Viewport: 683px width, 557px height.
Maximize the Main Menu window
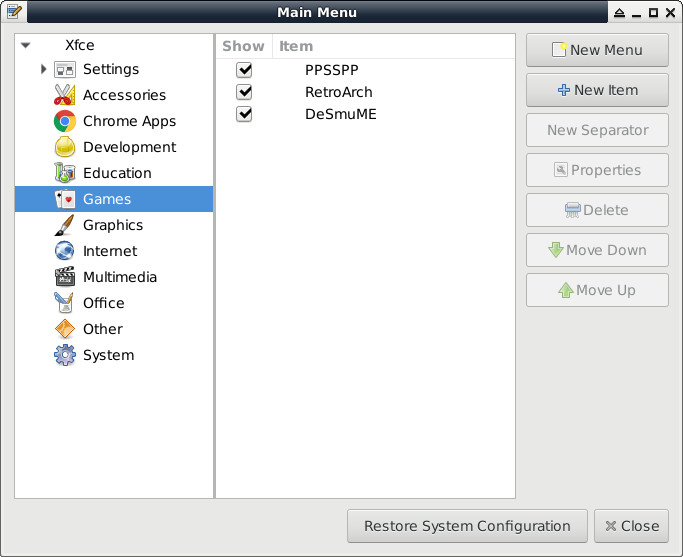coord(653,13)
